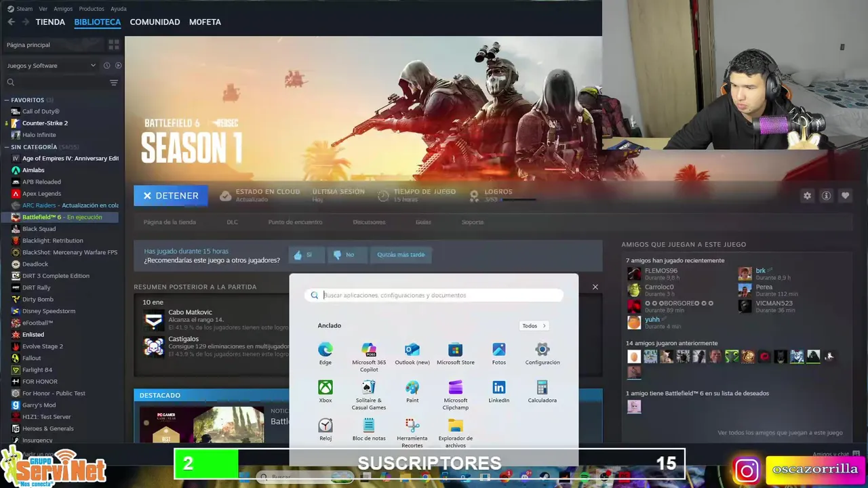Open Solitaire & Casual Games
Screen dimensions: 868x488
click(x=369, y=395)
